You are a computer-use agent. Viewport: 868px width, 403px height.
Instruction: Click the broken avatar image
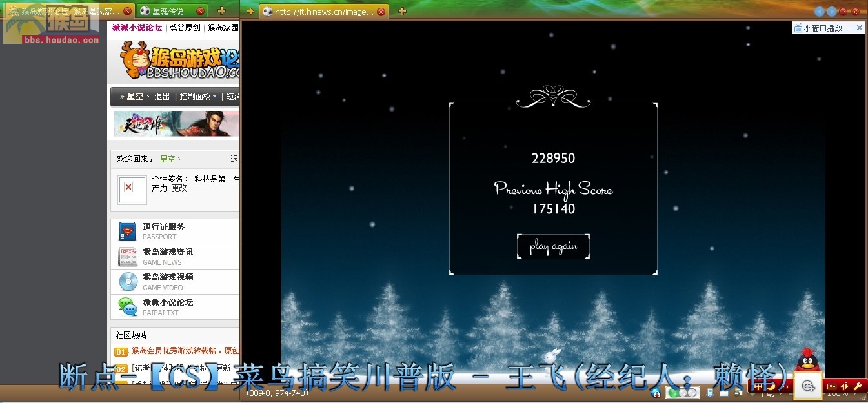click(132, 189)
